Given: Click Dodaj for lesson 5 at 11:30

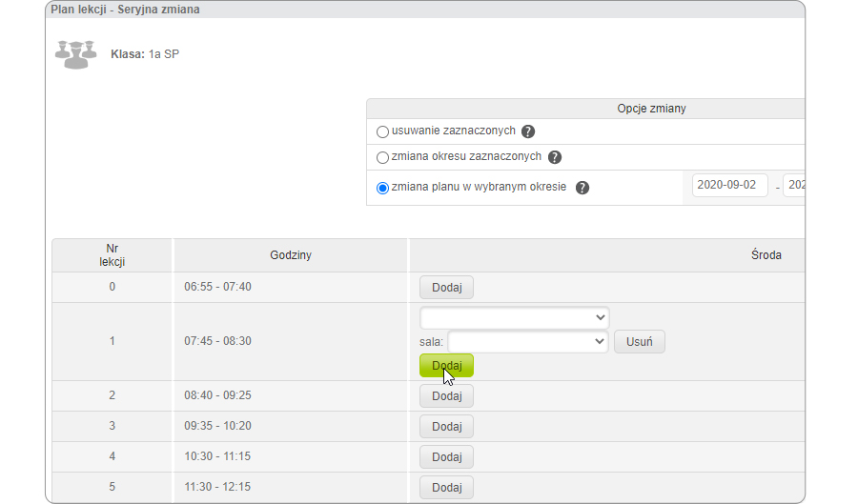Looking at the screenshot, I should (446, 487).
